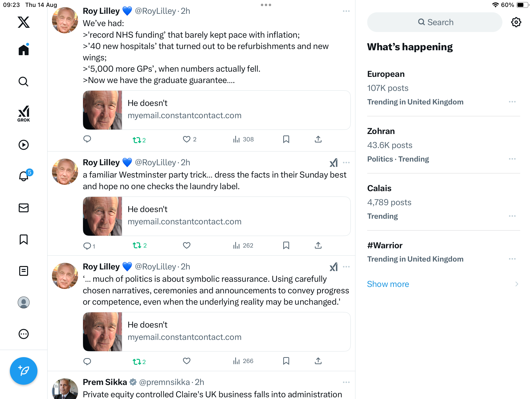Open direct messages envelope icon
532x399 pixels.
click(24, 208)
